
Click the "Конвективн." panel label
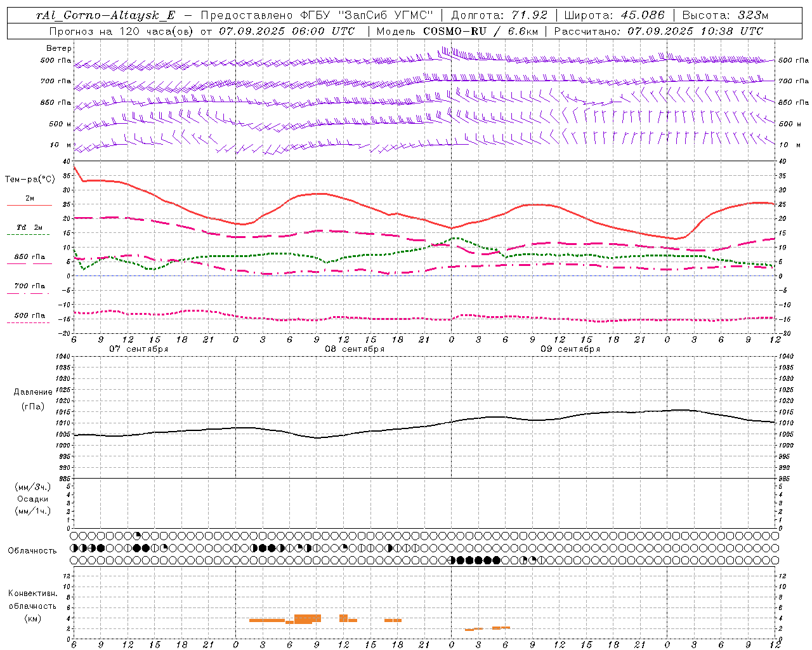(32, 594)
